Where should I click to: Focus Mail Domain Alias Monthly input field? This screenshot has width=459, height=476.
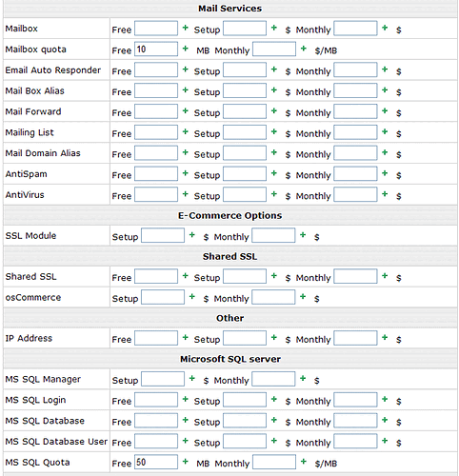click(x=355, y=153)
